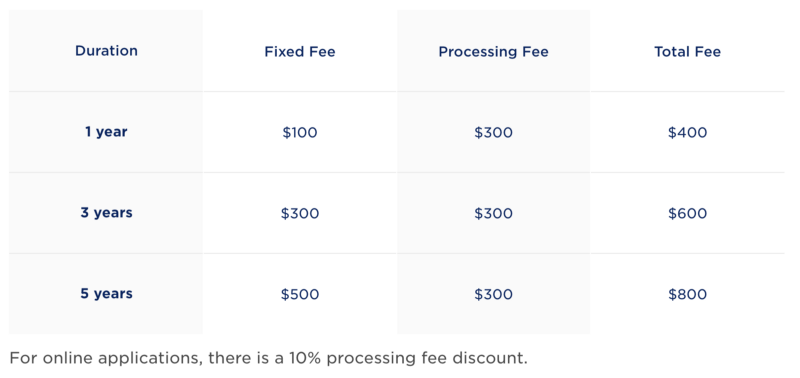
Task: Click the Fixed Fee column header
Action: [x=300, y=52]
